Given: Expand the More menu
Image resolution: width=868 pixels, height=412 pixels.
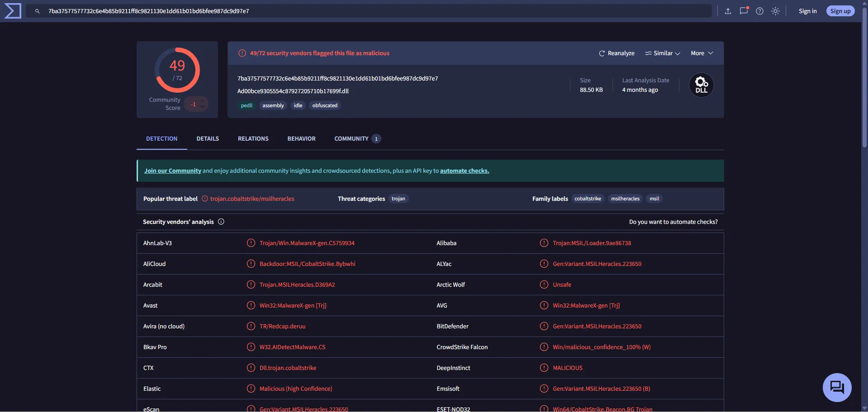Looking at the screenshot, I should tap(702, 53).
